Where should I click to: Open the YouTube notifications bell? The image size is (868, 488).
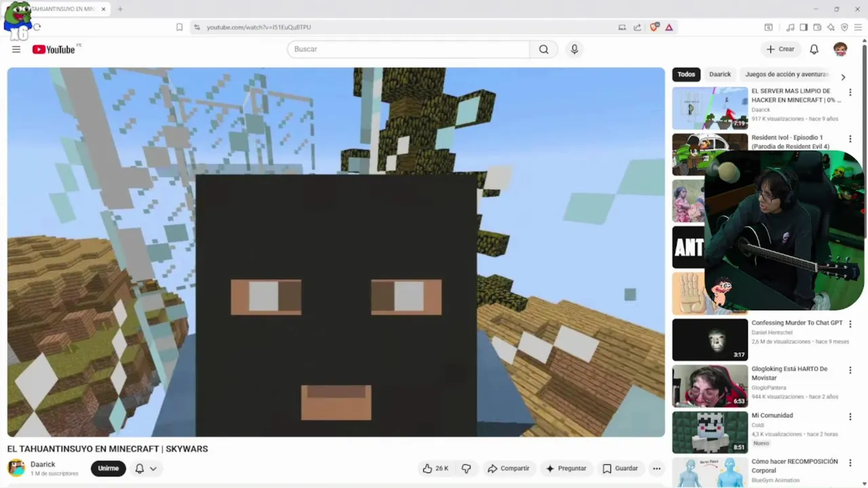click(x=814, y=49)
